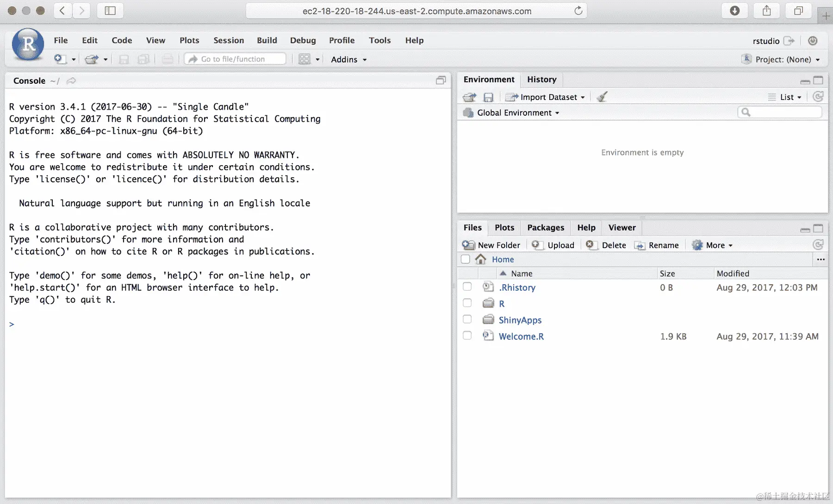Save workspace in Environment pane
The width and height of the screenshot is (833, 504).
coord(488,97)
